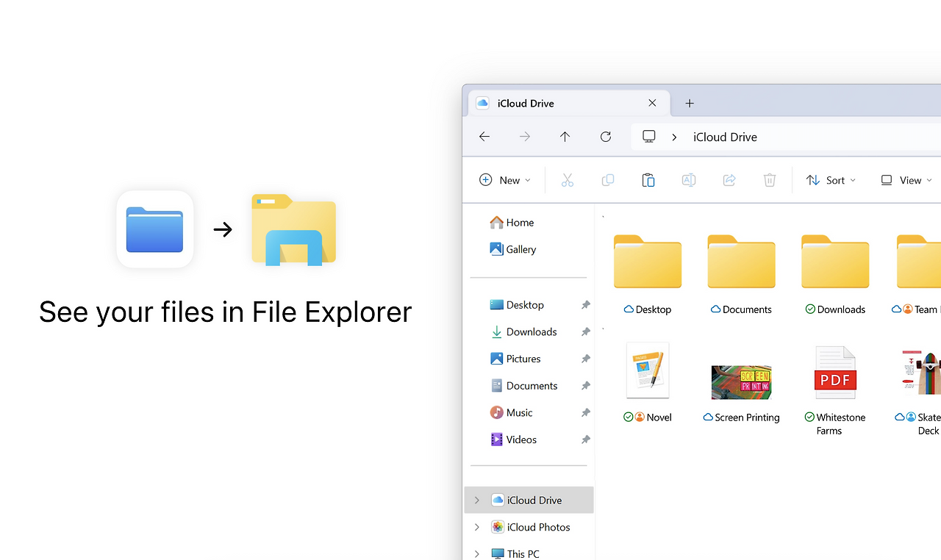Select the Downloads folder in file pane
941x560 pixels.
pyautogui.click(x=836, y=262)
